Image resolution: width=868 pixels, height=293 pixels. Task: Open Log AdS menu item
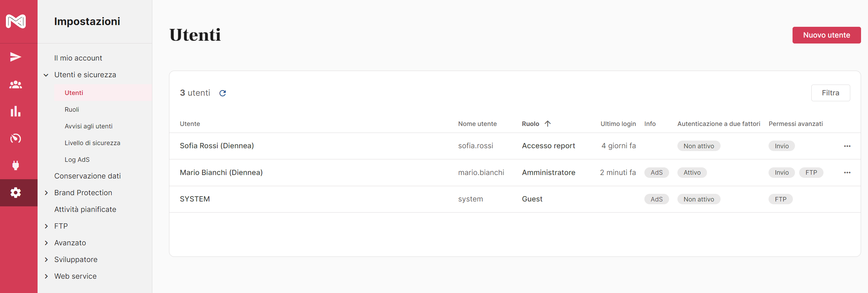click(x=77, y=160)
